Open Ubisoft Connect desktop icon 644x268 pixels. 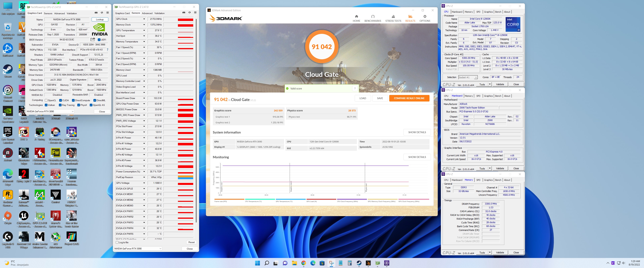coord(8,94)
